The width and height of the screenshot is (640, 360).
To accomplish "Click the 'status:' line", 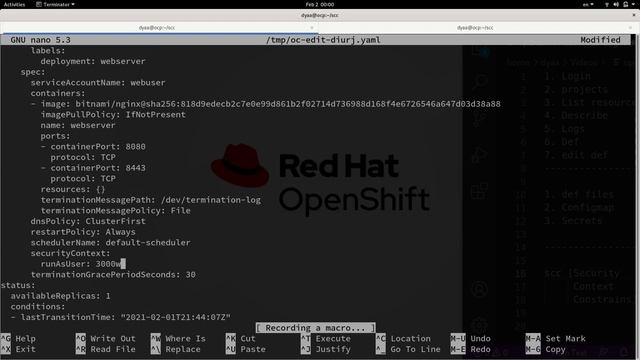I will tap(18, 285).
